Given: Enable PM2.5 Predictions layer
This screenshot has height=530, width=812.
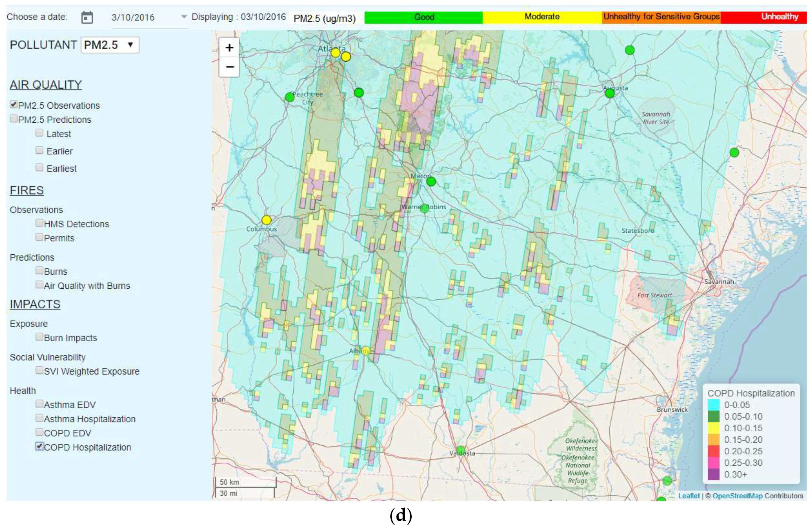Looking at the screenshot, I should 14,118.
